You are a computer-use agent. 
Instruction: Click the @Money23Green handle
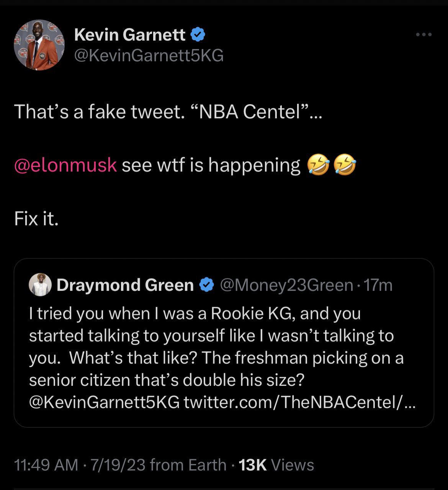coord(285,285)
